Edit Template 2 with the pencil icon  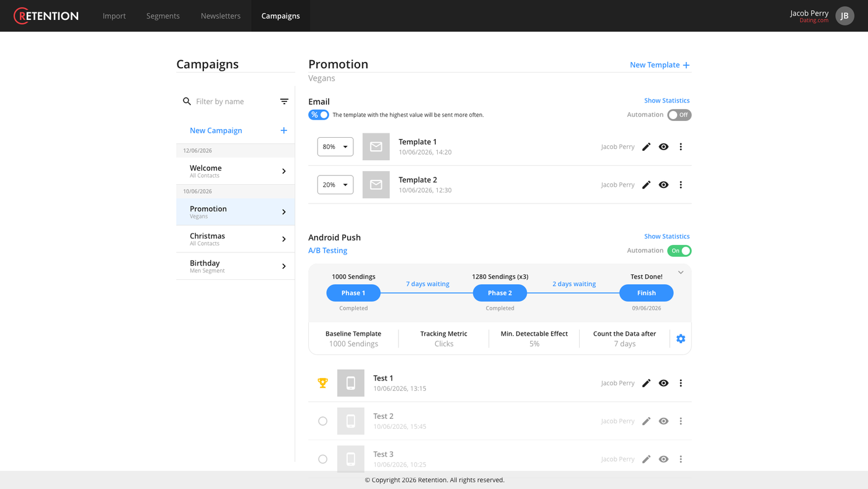pyautogui.click(x=646, y=185)
